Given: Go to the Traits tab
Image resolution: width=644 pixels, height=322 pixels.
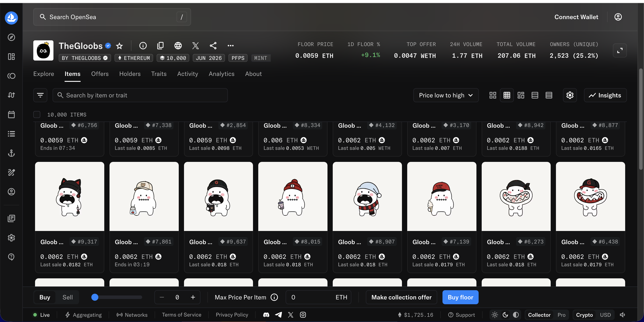Looking at the screenshot, I should pos(159,74).
